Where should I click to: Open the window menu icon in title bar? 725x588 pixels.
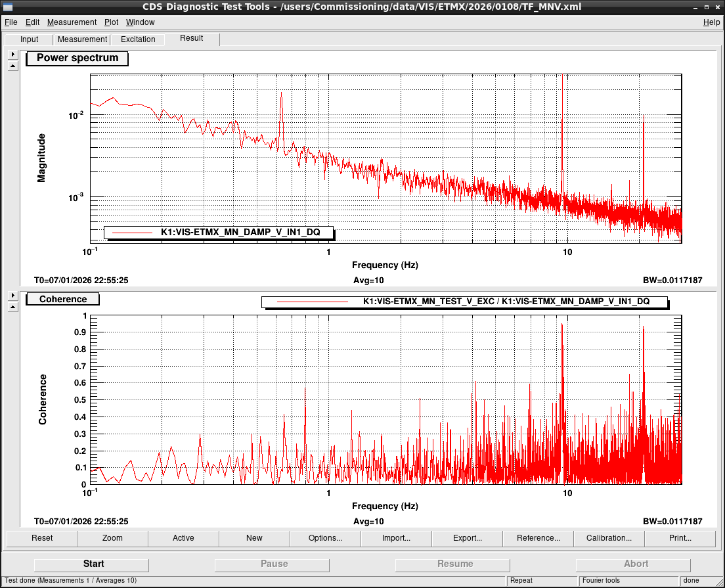coord(7,7)
